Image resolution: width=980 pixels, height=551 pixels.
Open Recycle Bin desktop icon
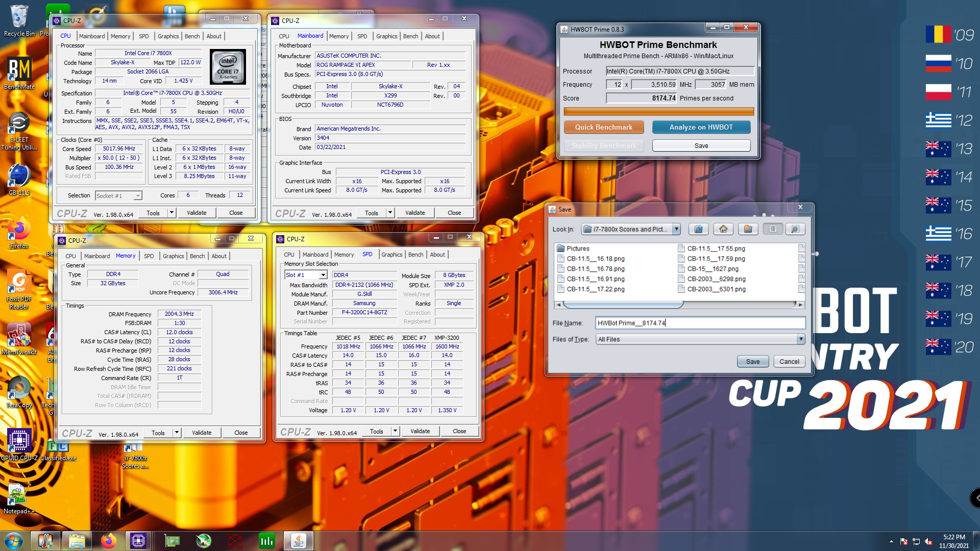tap(19, 21)
